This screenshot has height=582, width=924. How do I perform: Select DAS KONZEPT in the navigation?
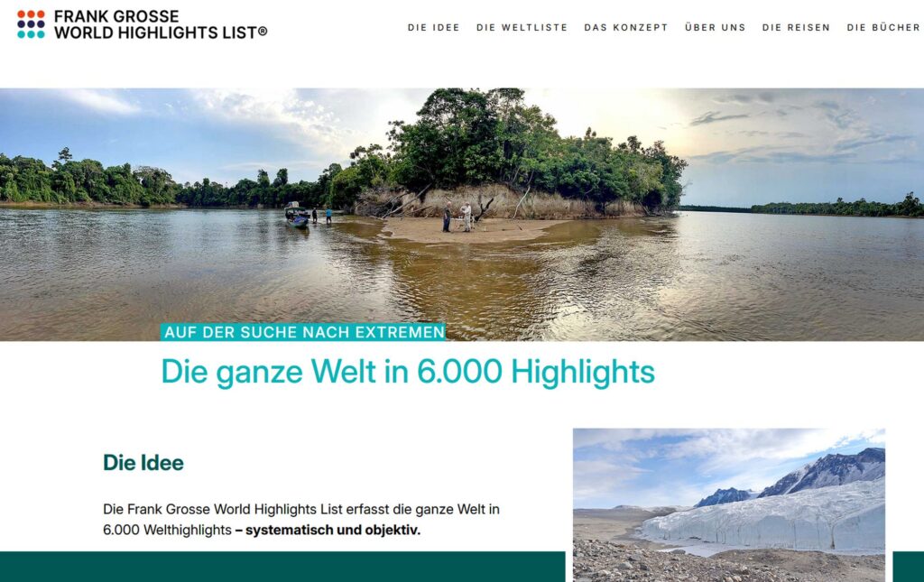(626, 28)
